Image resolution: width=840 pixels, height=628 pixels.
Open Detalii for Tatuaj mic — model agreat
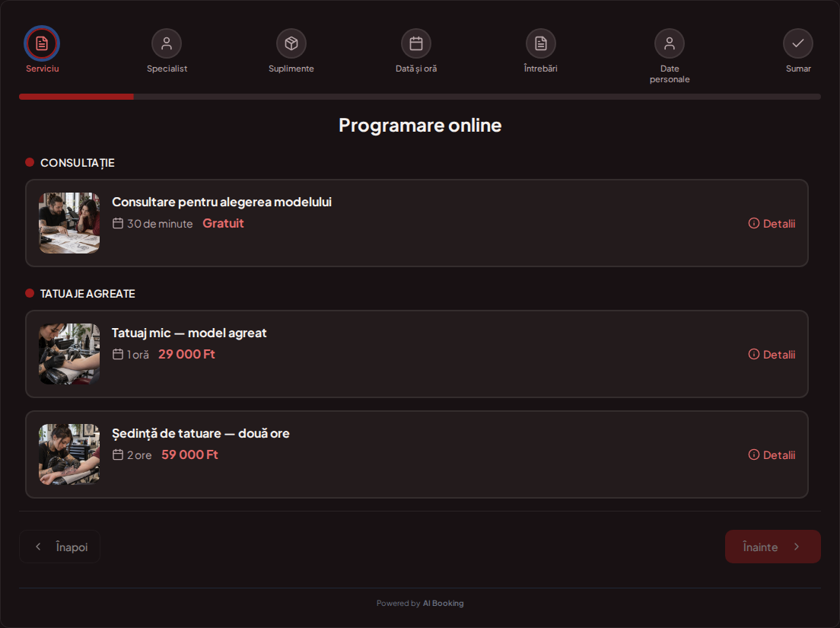pos(772,354)
